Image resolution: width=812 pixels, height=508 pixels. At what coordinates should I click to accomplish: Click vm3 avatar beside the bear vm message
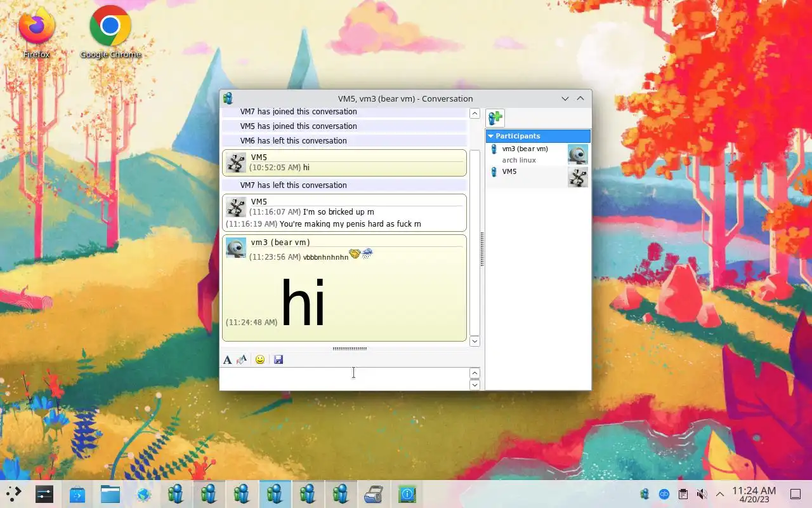click(236, 248)
